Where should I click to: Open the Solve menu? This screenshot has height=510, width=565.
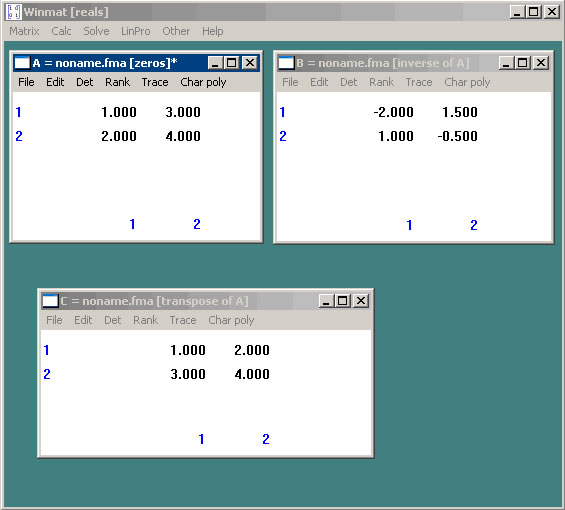click(96, 31)
